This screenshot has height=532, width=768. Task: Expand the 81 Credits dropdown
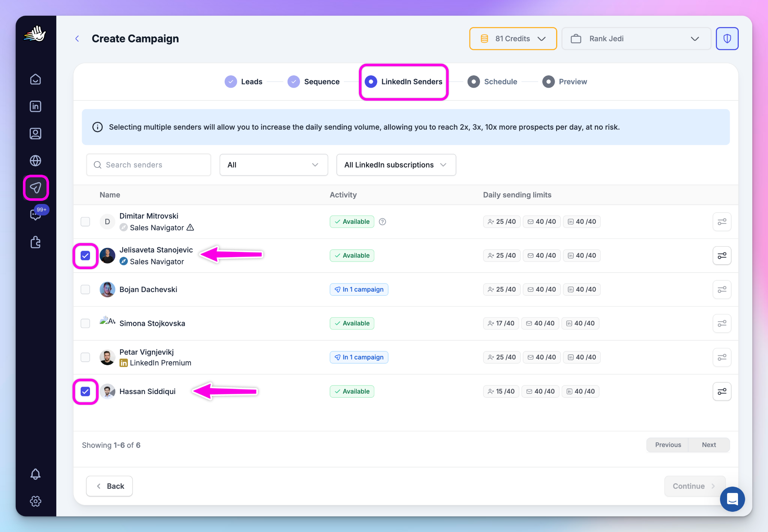513,39
